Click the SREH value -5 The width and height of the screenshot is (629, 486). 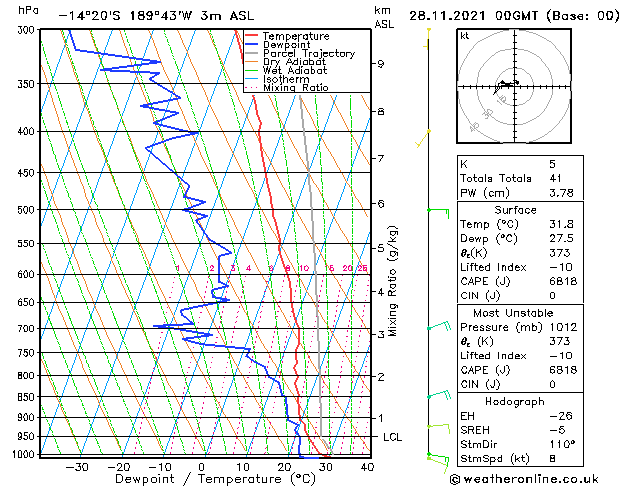click(557, 430)
